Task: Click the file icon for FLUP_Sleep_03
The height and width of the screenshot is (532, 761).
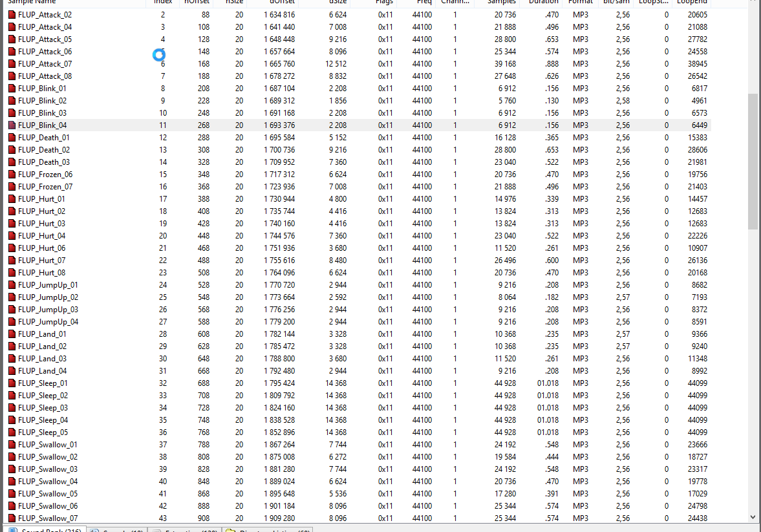Action: point(12,408)
